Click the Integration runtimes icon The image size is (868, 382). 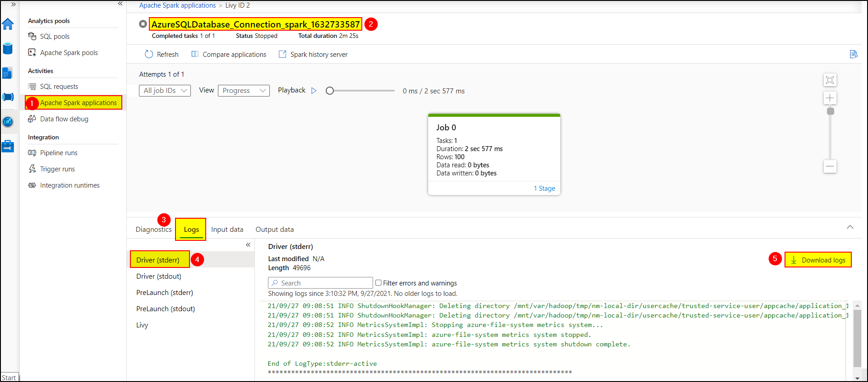click(32, 185)
